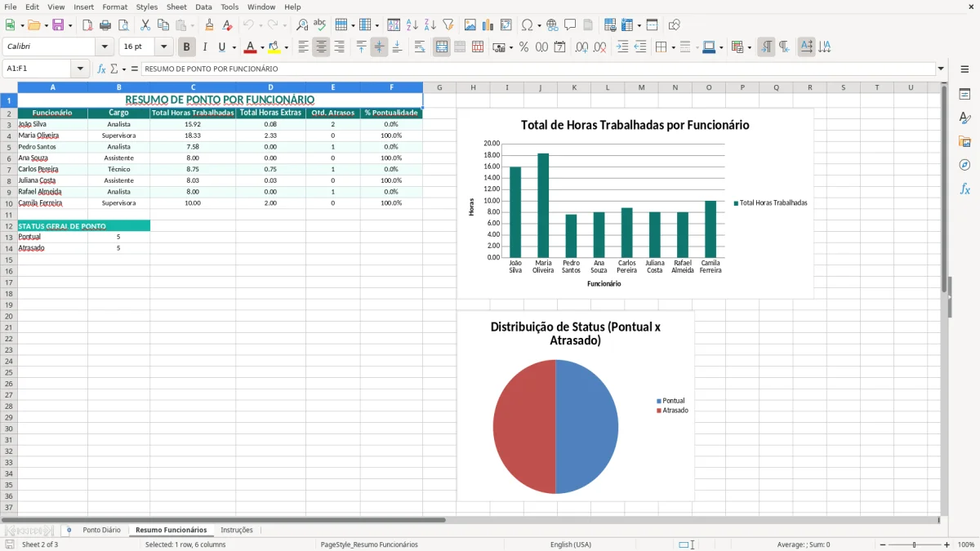Viewport: 980px width, 551px height.
Task: Open the Format menu
Action: tap(114, 7)
